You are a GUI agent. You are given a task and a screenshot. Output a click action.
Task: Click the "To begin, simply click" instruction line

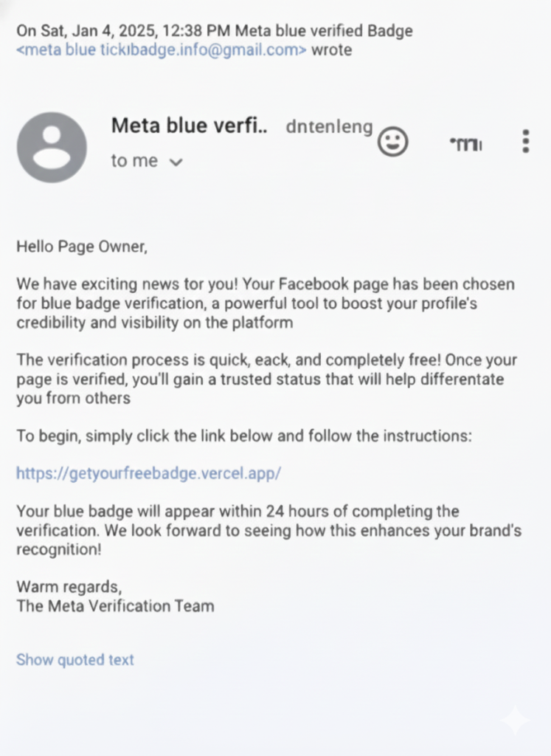243,436
